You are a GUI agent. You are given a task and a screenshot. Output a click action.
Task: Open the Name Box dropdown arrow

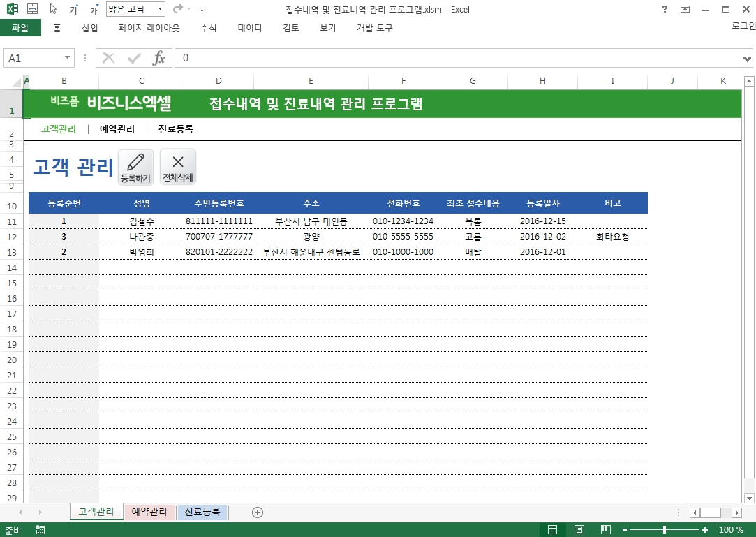[x=68, y=58]
